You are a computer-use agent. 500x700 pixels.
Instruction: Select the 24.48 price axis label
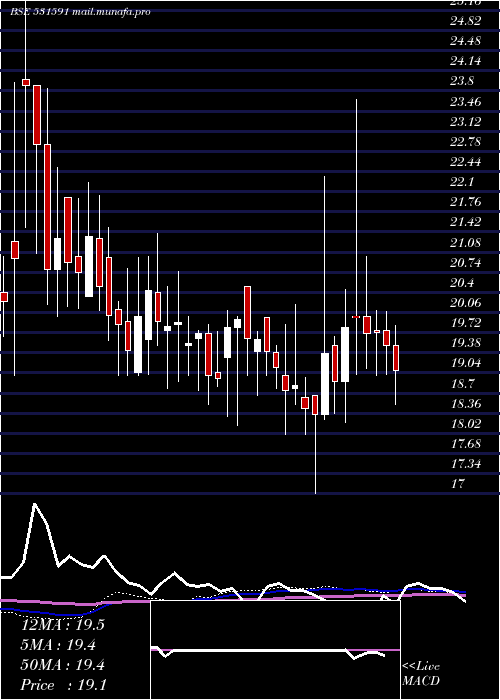pyautogui.click(x=465, y=41)
